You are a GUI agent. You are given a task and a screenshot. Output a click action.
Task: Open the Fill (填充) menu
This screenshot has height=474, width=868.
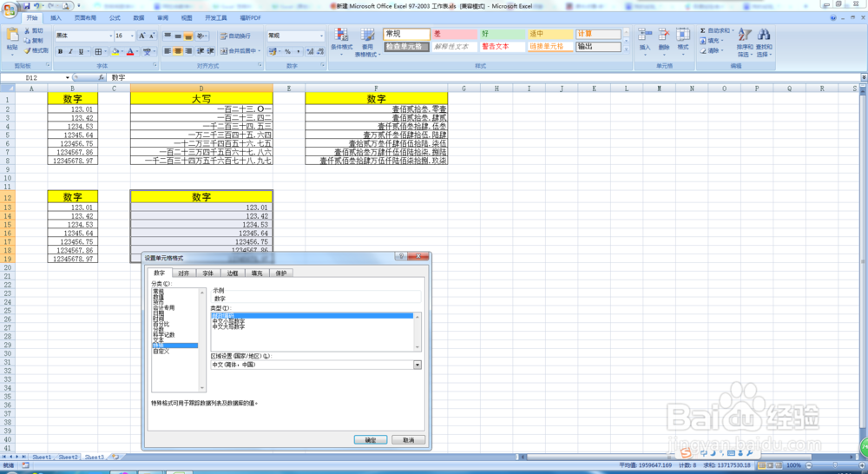(x=710, y=41)
